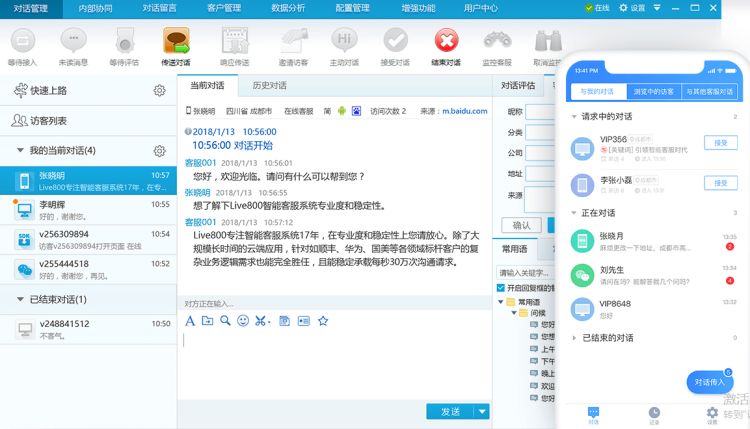Click the 请输入关键字 search field
Viewport: 750px width, 429px height.
(x=525, y=273)
